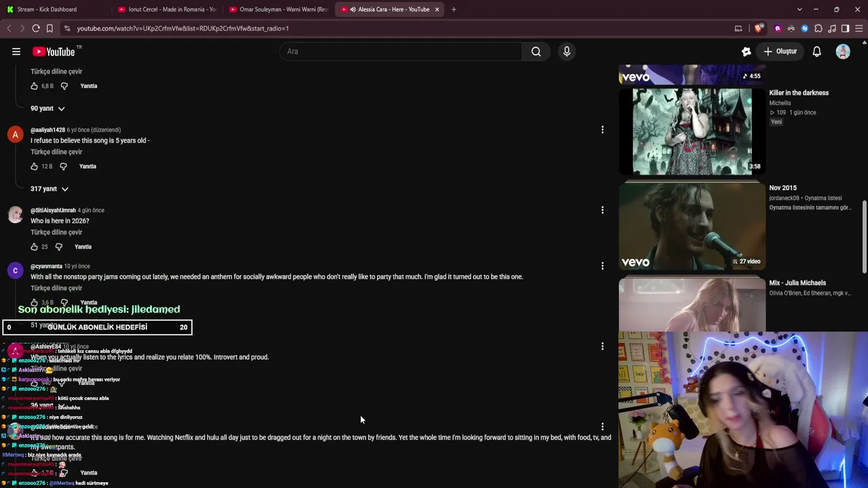Open the extensions puzzle menu
868x488 pixels.
(x=818, y=28)
